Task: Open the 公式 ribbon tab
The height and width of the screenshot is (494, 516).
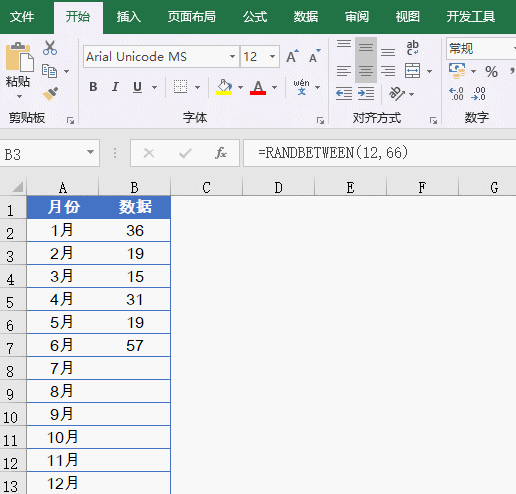Action: click(x=255, y=17)
